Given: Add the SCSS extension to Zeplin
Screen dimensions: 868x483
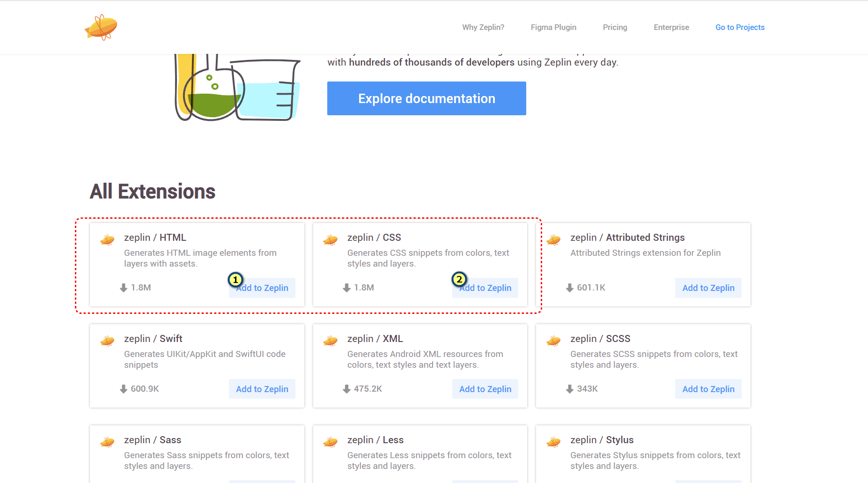Looking at the screenshot, I should coord(708,389).
